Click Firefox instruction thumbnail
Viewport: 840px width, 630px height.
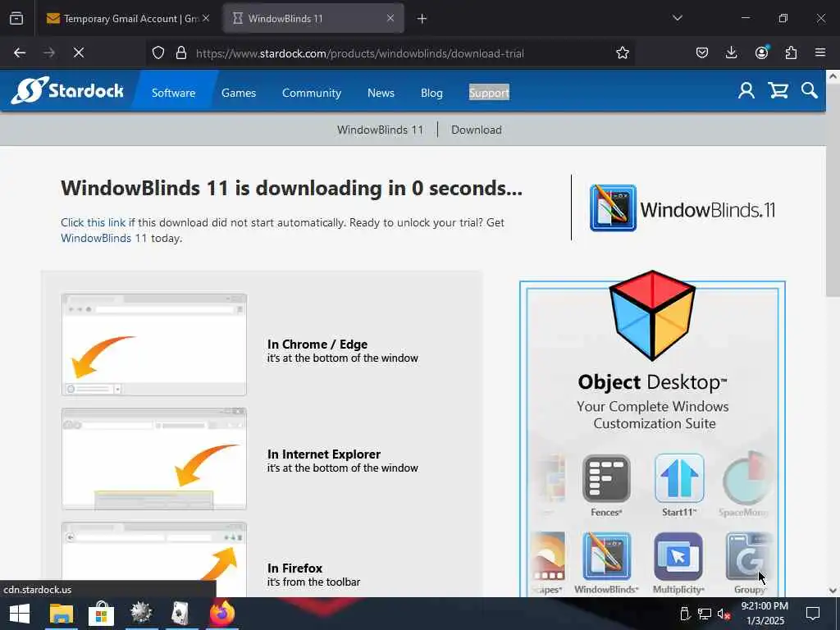pyautogui.click(x=154, y=559)
